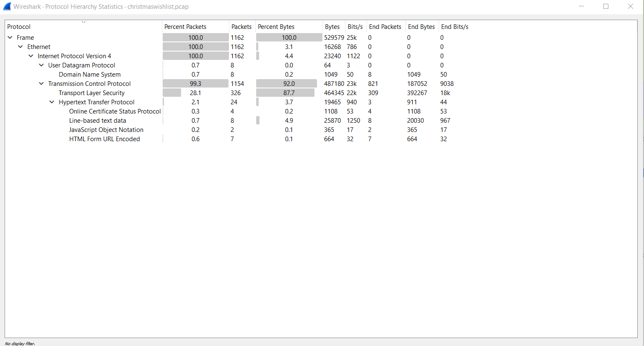The width and height of the screenshot is (644, 346).
Task: Click the TLS bytes value 464345
Action: (334, 93)
